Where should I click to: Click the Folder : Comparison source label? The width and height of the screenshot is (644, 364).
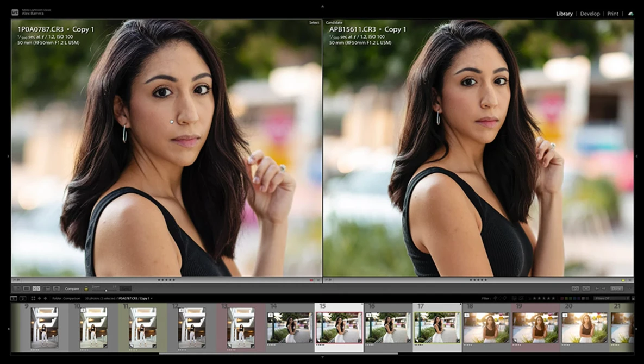click(x=66, y=298)
